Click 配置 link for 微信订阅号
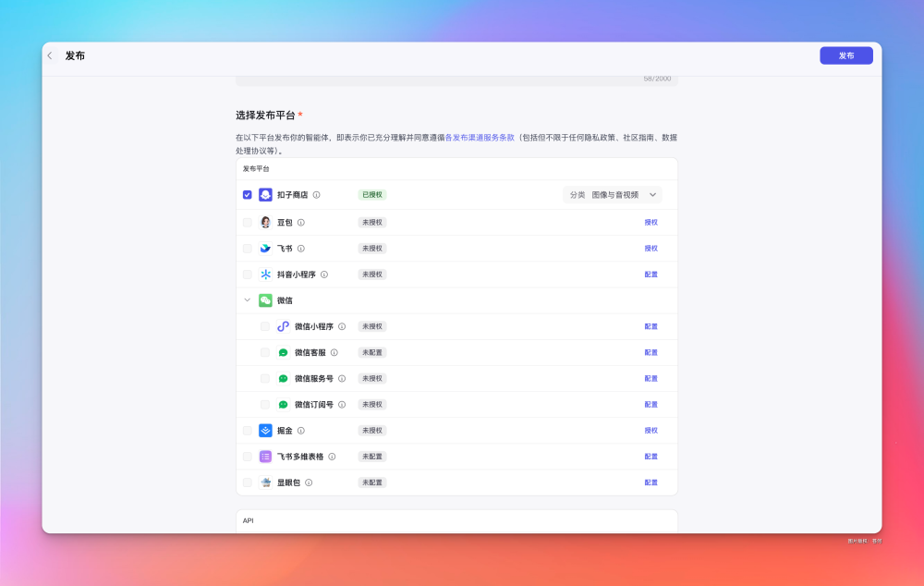 pyautogui.click(x=650, y=404)
